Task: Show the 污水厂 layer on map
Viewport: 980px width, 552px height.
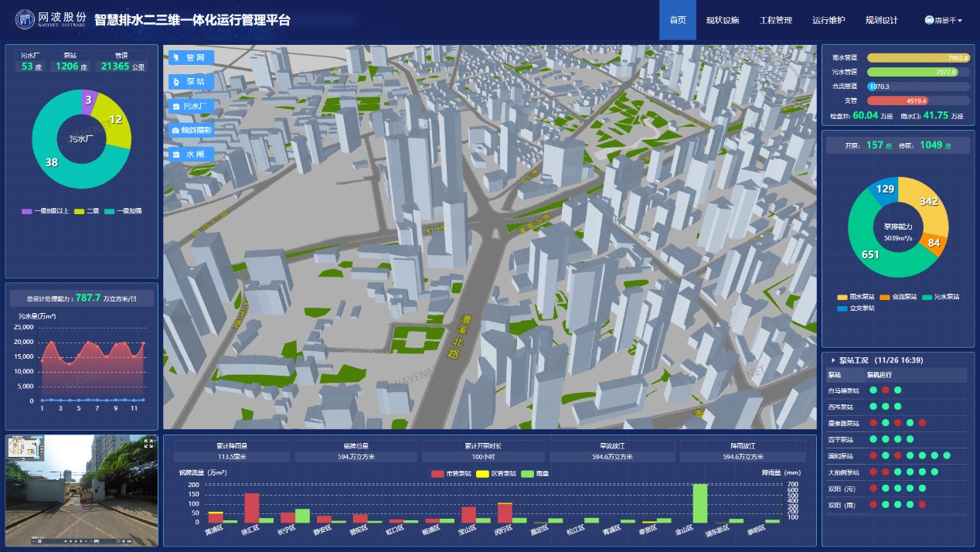Action: point(191,106)
